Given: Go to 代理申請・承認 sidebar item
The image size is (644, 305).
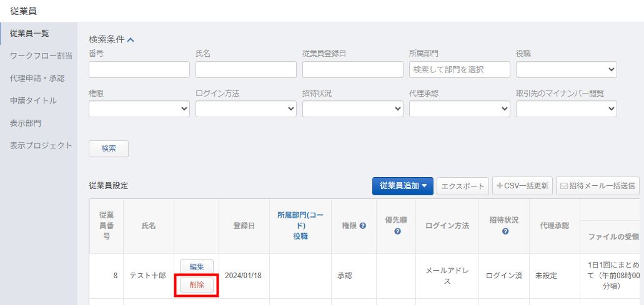Looking at the screenshot, I should pos(37,78).
